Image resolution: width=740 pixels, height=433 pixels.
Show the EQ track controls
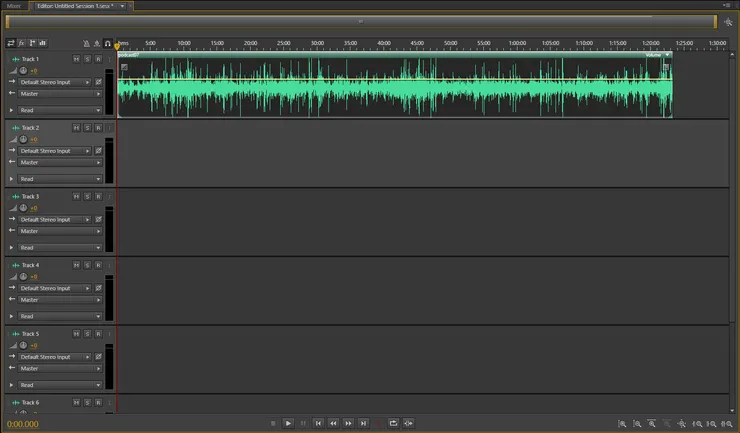tap(42, 43)
